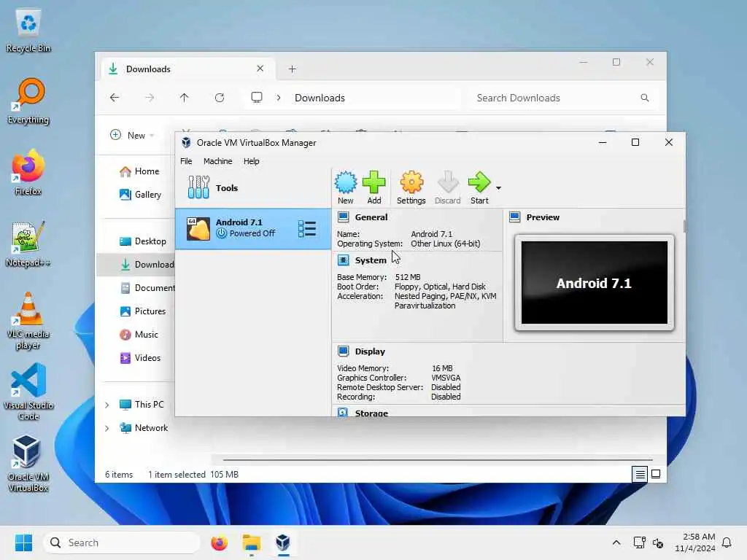The image size is (747, 560).
Task: Click the Display section header
Action: pos(370,351)
